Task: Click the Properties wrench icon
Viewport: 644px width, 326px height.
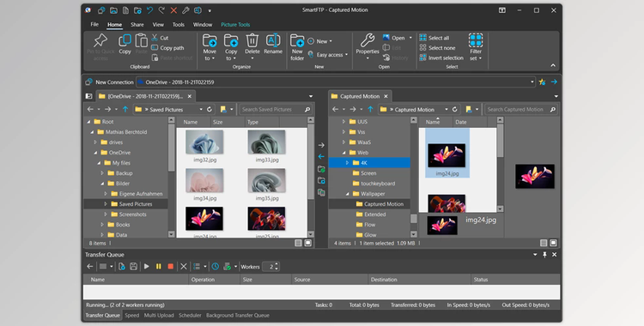Action: click(x=368, y=40)
